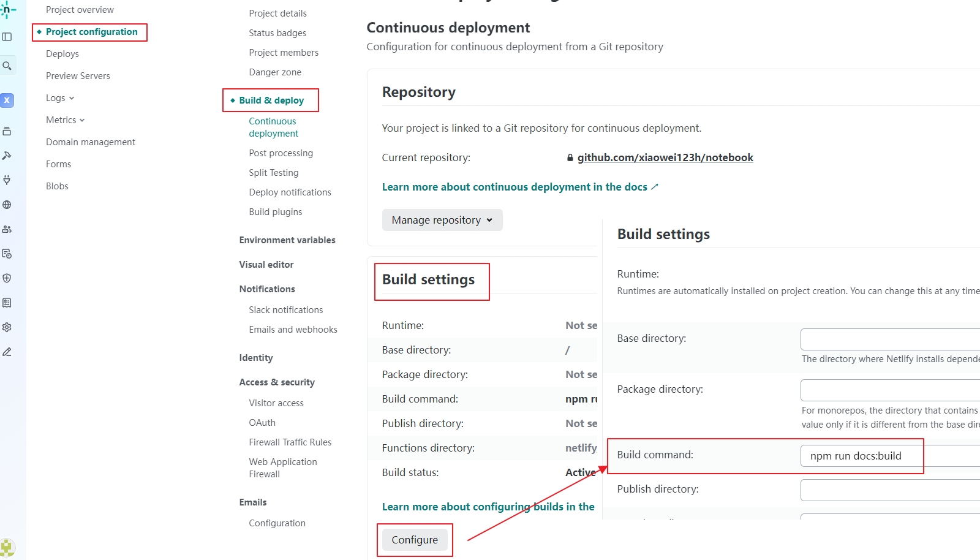Open the pencil edit icon
This screenshot has width=980, height=560.
7,352
